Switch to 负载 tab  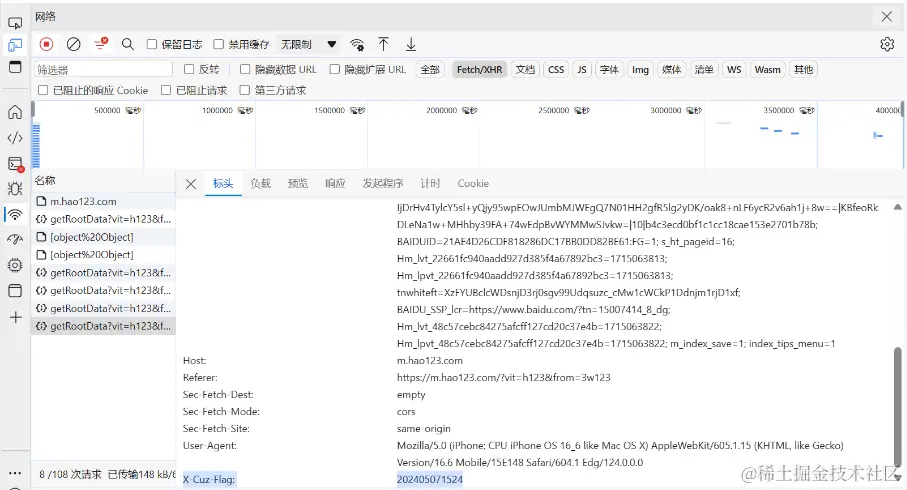point(260,183)
